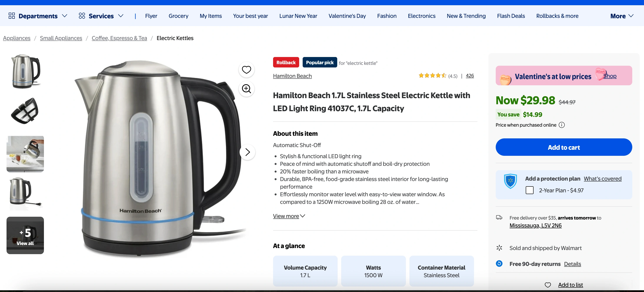Open price info icon next to purchased online
This screenshot has height=292, width=644.
pyautogui.click(x=562, y=125)
